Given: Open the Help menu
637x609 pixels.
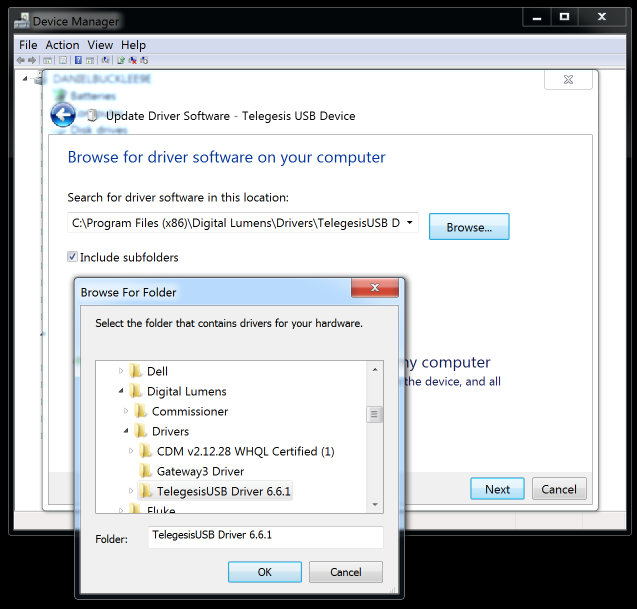Looking at the screenshot, I should pyautogui.click(x=133, y=45).
